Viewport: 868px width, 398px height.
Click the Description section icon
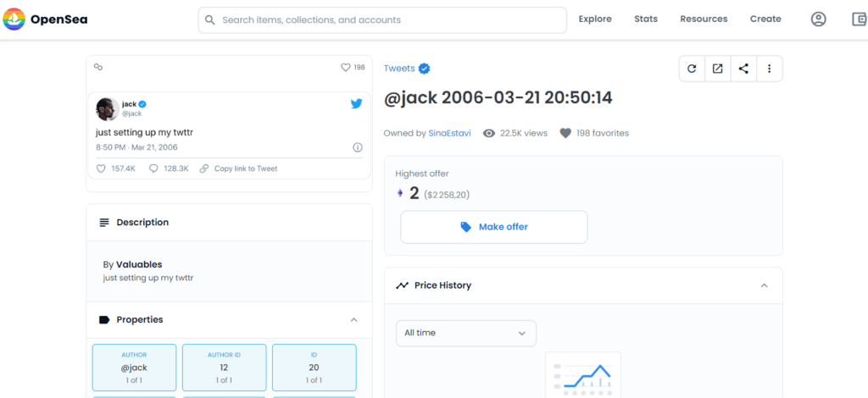[x=104, y=222]
